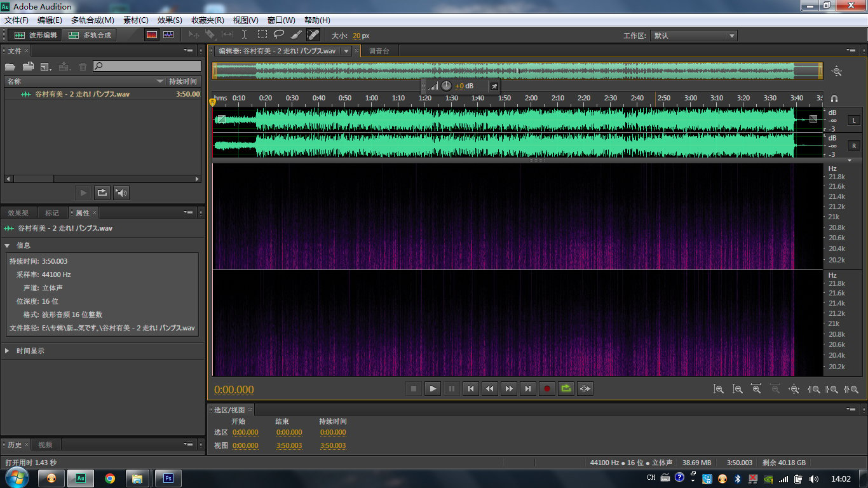868x488 pixels.
Task: Switch to 多轨合成 multitrack view
Action: 90,35
